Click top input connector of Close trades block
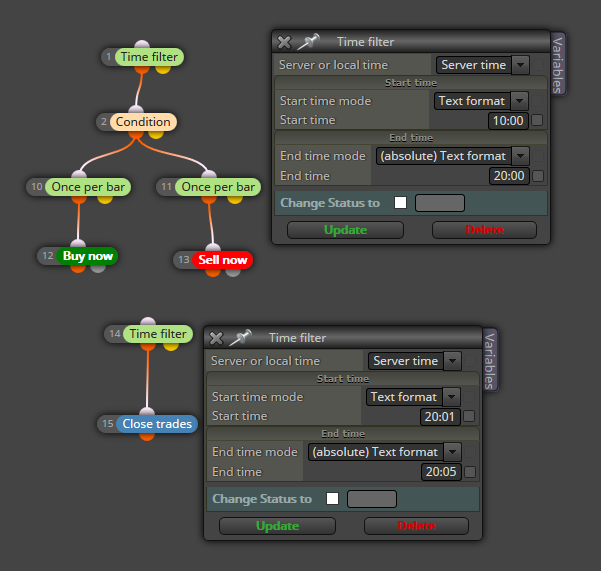 point(147,411)
